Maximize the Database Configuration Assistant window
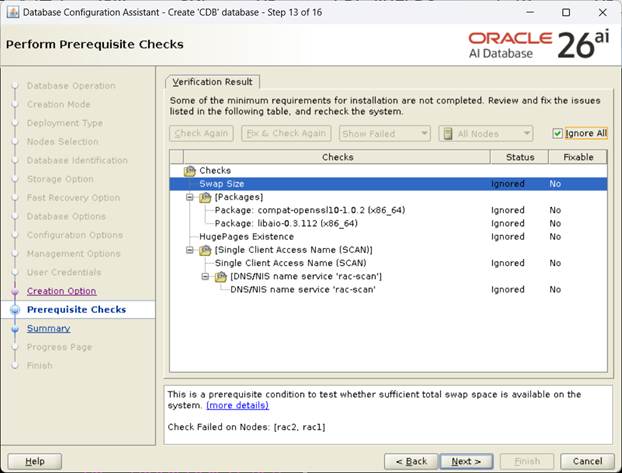Viewport: 622px width, 473px height. 566,12
